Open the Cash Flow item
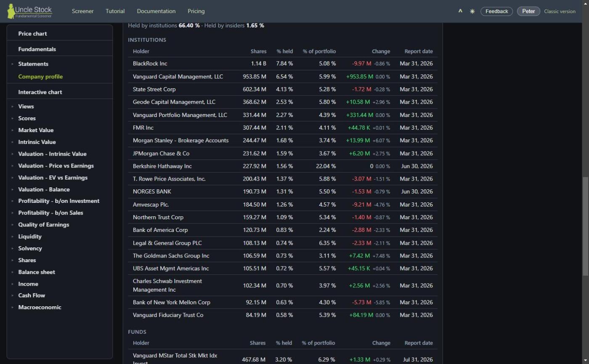The height and width of the screenshot is (364, 589). coord(32,295)
